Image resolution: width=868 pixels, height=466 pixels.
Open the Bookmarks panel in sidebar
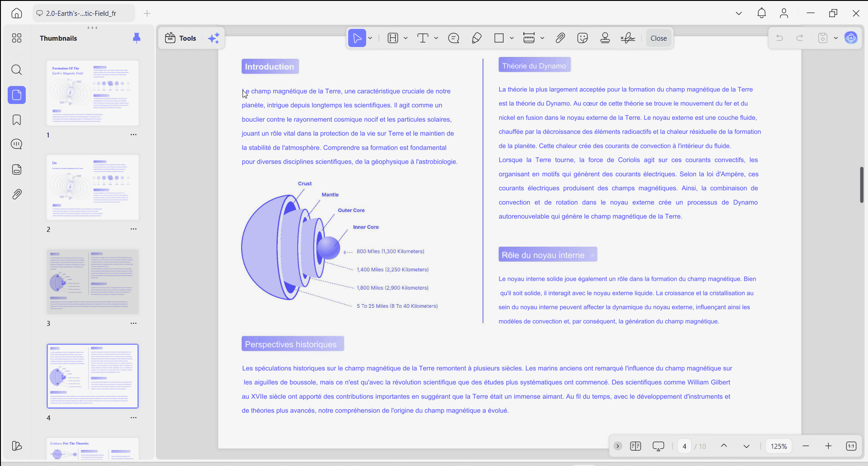(x=17, y=120)
